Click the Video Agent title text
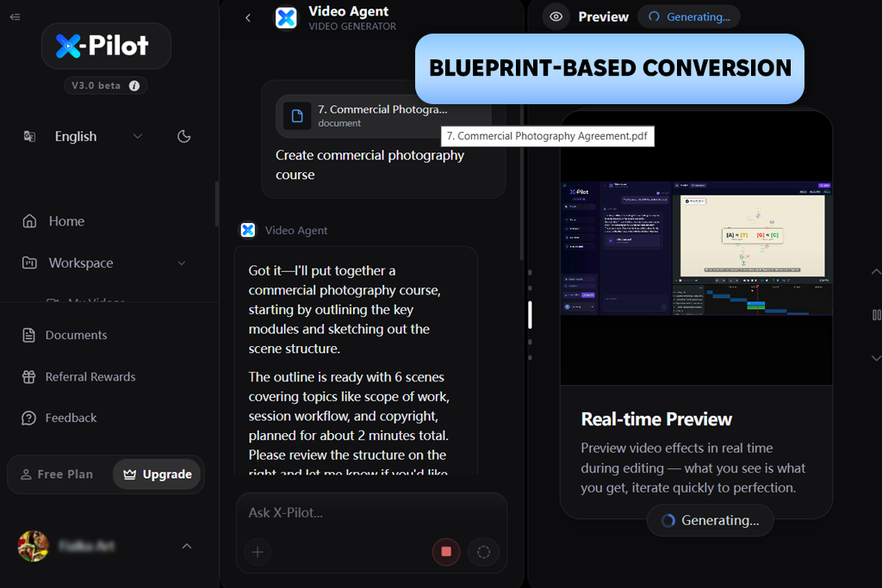The width and height of the screenshot is (882, 588). coord(348,11)
